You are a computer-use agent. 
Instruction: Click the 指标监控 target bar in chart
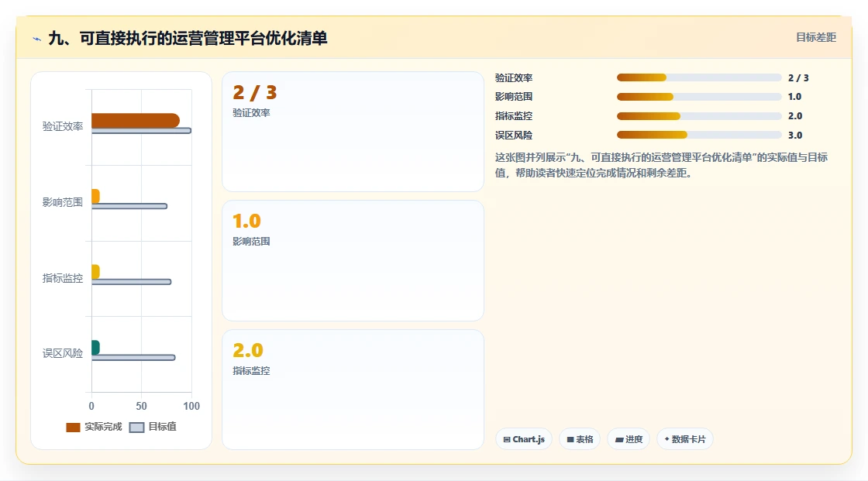tap(131, 282)
